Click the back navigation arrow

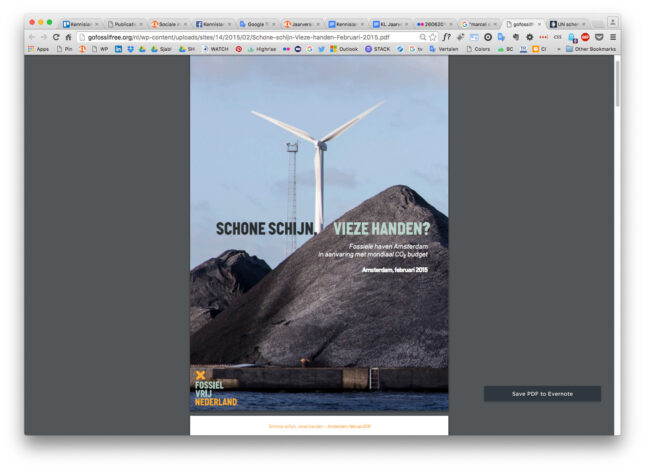pyautogui.click(x=31, y=36)
